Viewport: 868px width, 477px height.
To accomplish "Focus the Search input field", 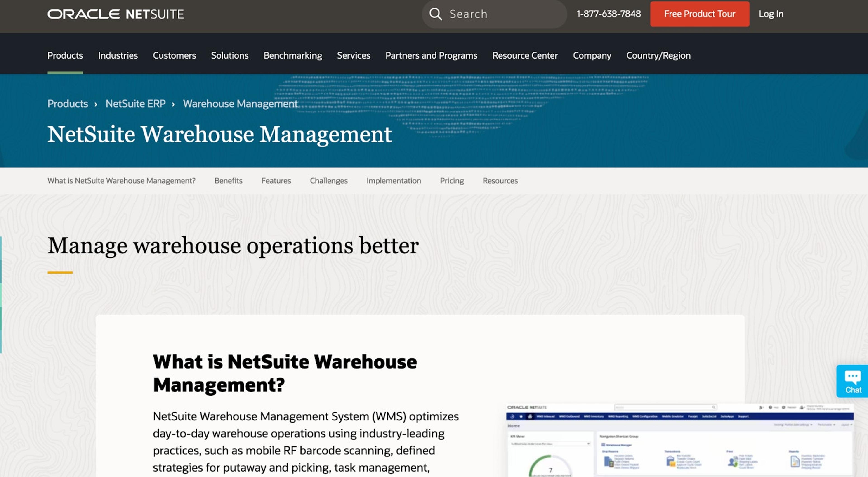I will pyautogui.click(x=494, y=14).
